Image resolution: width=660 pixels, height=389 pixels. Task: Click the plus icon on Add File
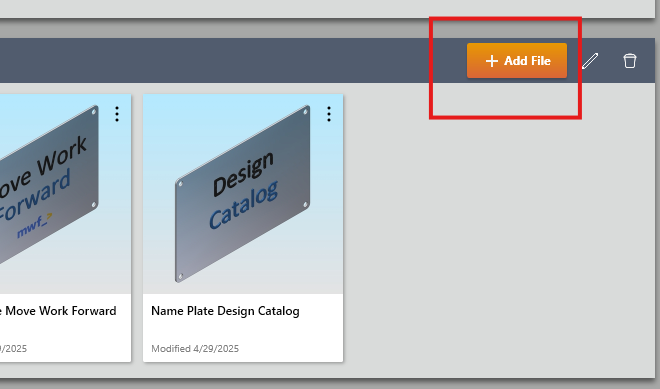coord(491,61)
